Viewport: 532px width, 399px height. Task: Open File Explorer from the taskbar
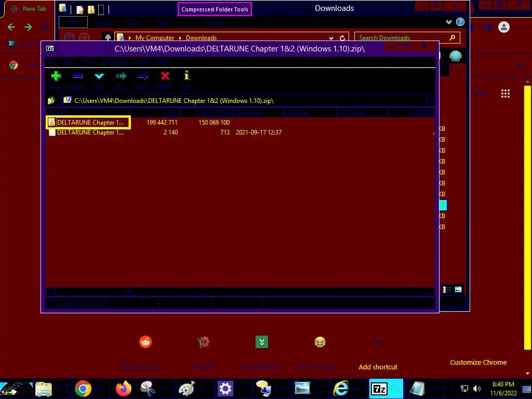(x=44, y=389)
